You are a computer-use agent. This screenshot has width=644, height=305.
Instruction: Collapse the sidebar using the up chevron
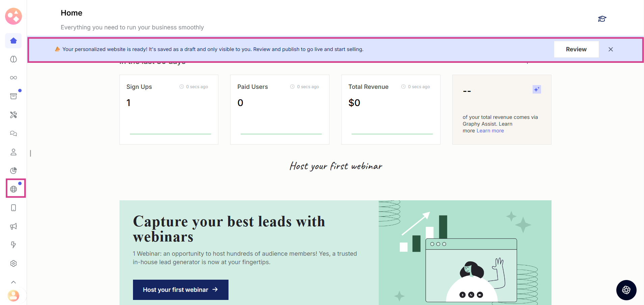tap(14, 282)
